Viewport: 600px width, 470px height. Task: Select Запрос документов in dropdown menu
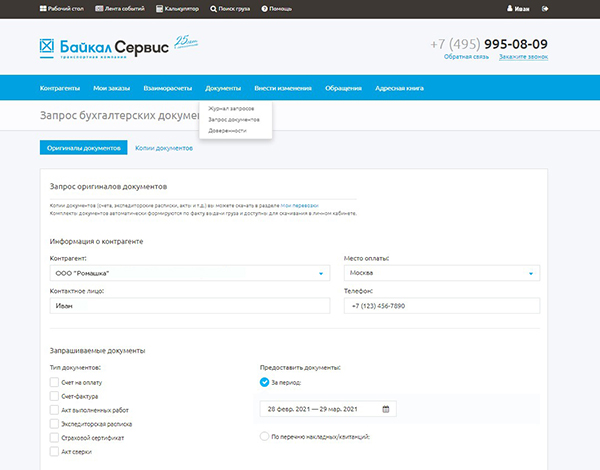click(x=234, y=120)
